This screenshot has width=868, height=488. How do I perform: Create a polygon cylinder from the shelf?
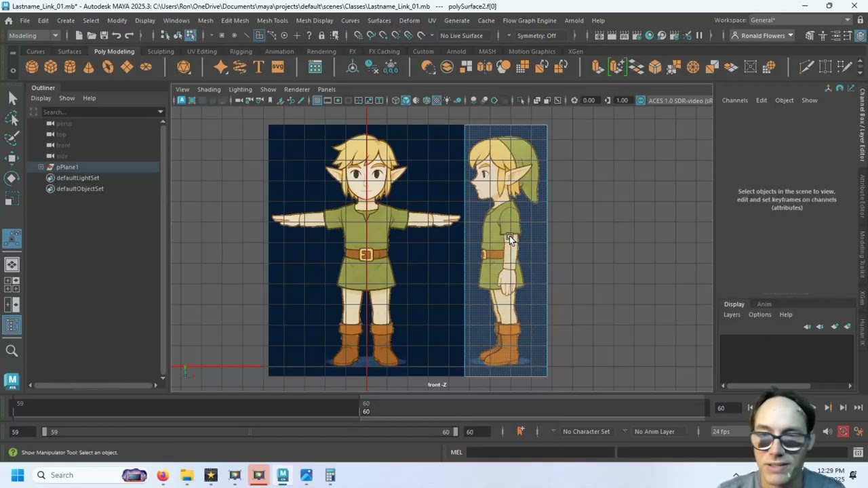pos(70,66)
